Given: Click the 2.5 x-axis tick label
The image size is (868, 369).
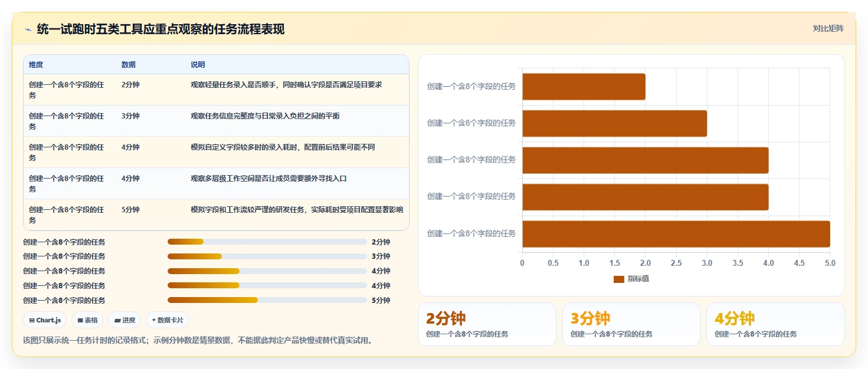Looking at the screenshot, I should pyautogui.click(x=676, y=263).
